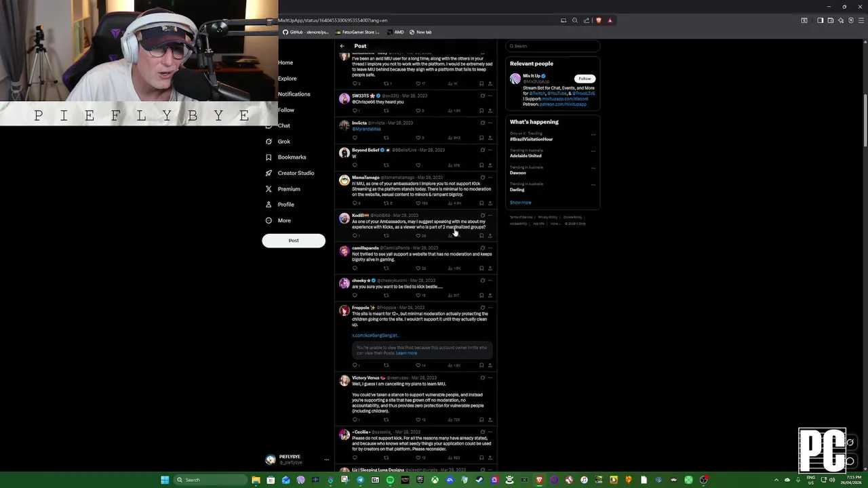Click the white Post button
The image size is (868, 488).
point(294,241)
